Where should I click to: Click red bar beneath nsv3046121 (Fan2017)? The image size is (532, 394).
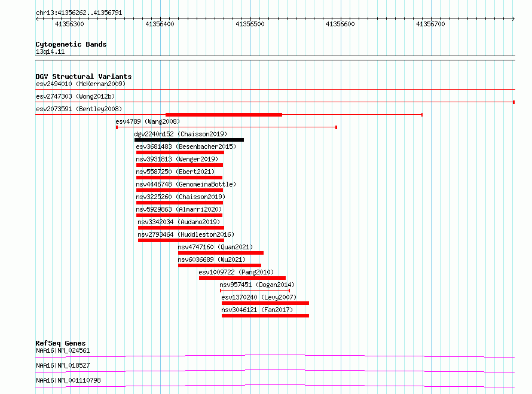[265, 316]
